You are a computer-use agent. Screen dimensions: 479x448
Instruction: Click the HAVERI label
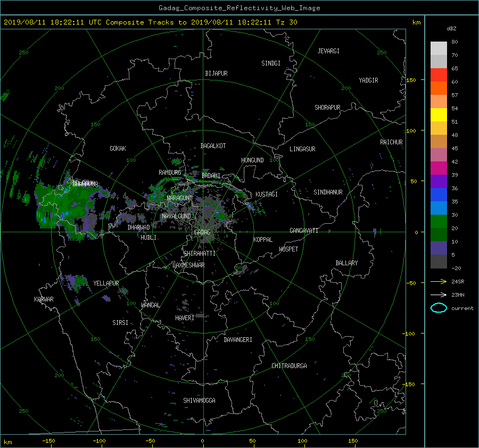(185, 318)
